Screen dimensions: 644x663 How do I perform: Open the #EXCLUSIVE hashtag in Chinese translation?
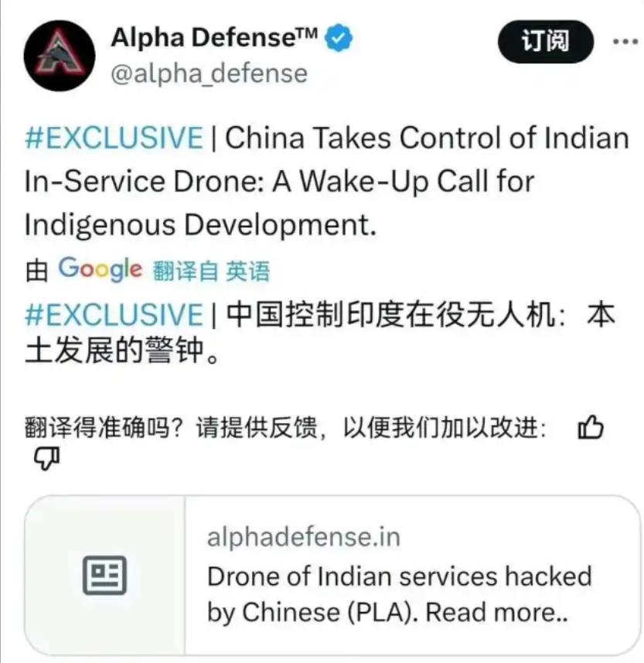pyautogui.click(x=114, y=315)
